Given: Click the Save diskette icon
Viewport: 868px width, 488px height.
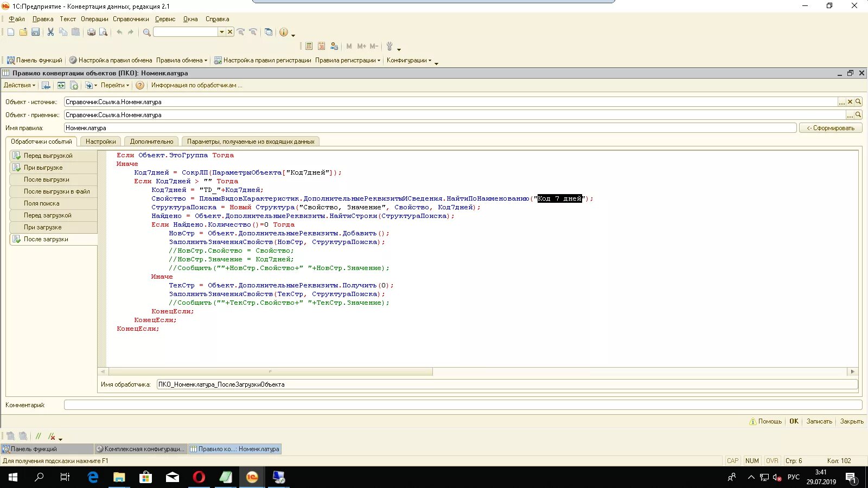Looking at the screenshot, I should [35, 33].
